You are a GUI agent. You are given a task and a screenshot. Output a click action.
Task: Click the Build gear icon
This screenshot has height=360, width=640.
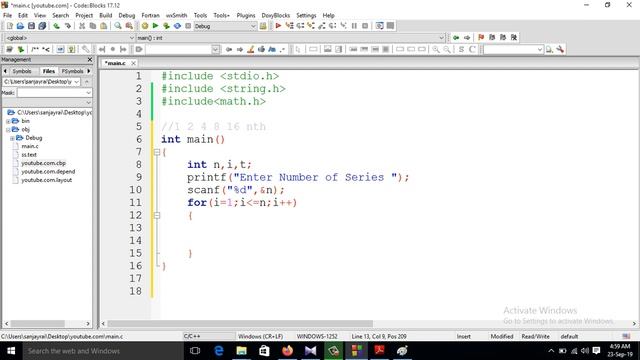[144, 26]
